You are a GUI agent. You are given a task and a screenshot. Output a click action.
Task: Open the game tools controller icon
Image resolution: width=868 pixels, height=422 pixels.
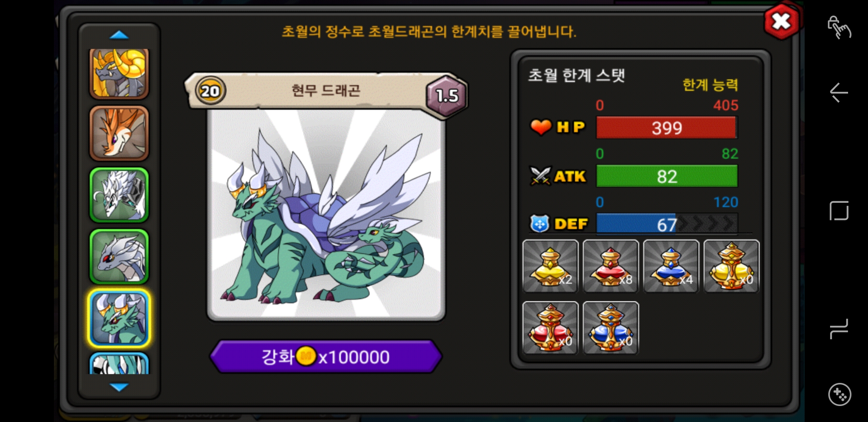(x=839, y=395)
